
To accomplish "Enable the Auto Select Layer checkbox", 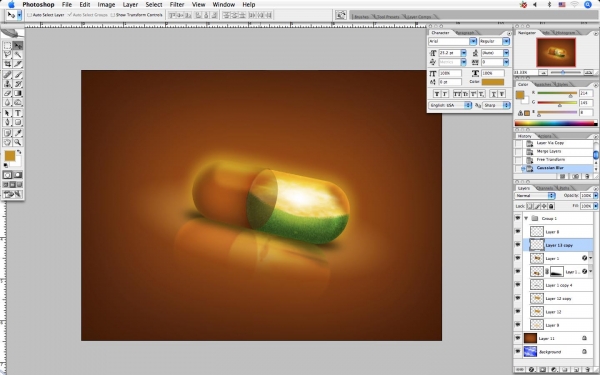I will coord(29,15).
